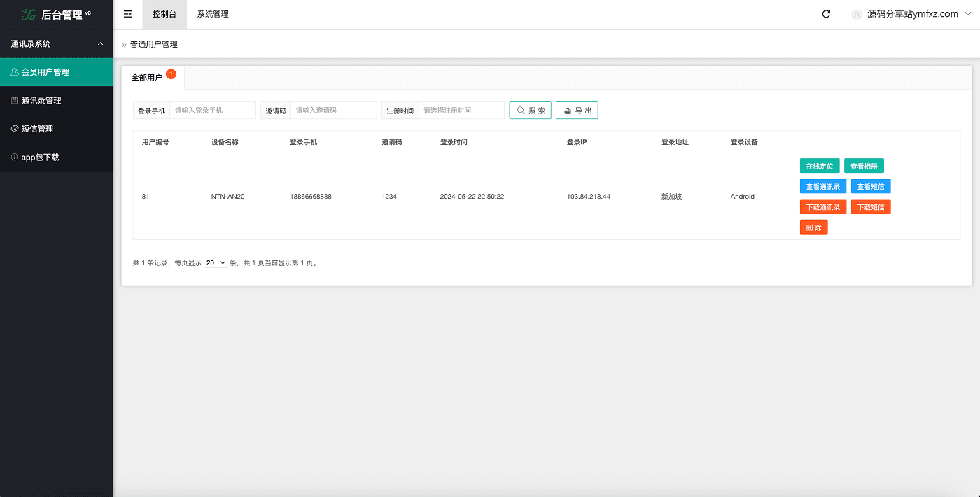Switch to the 控制台 top tab

point(164,15)
